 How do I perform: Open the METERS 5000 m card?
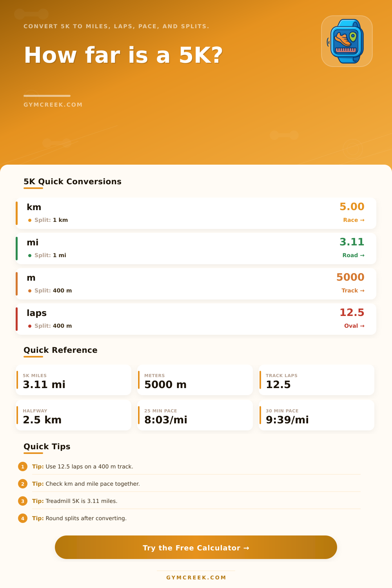pyautogui.click(x=195, y=380)
